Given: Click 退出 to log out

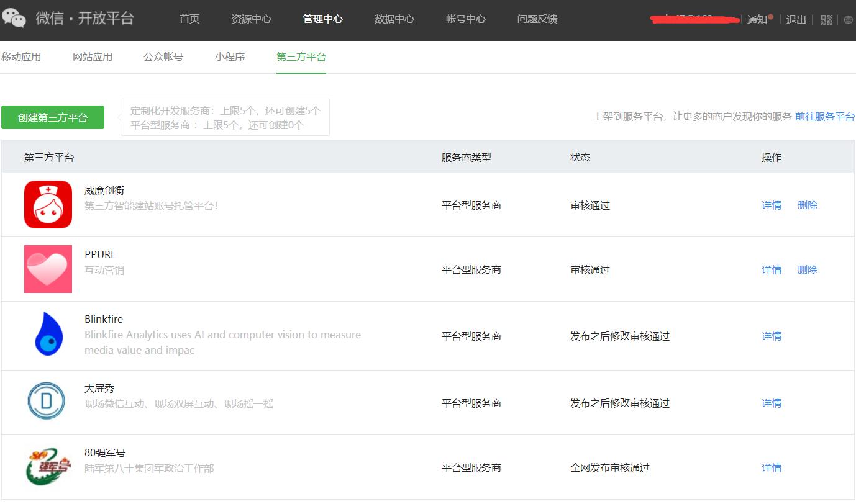Looking at the screenshot, I should [x=796, y=19].
